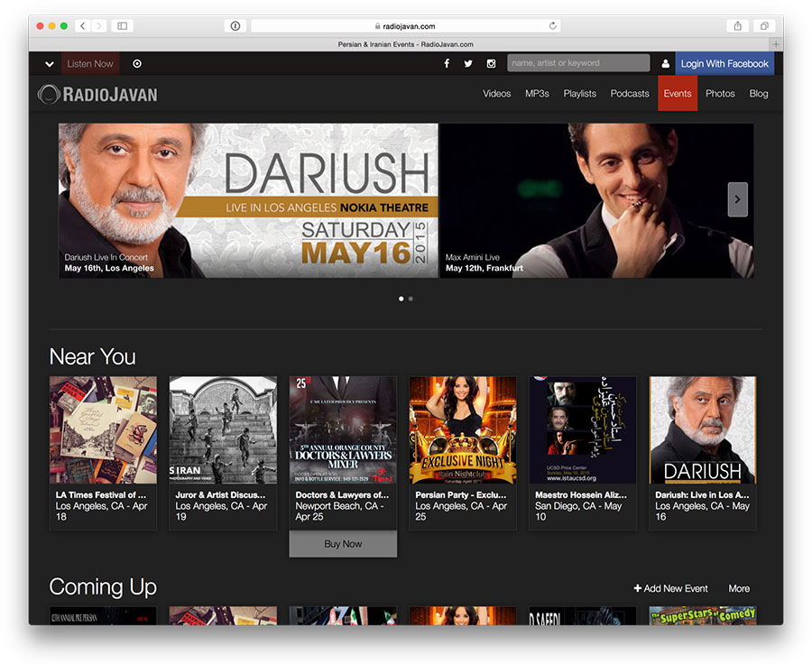Open the MP3s menu item

(x=537, y=93)
